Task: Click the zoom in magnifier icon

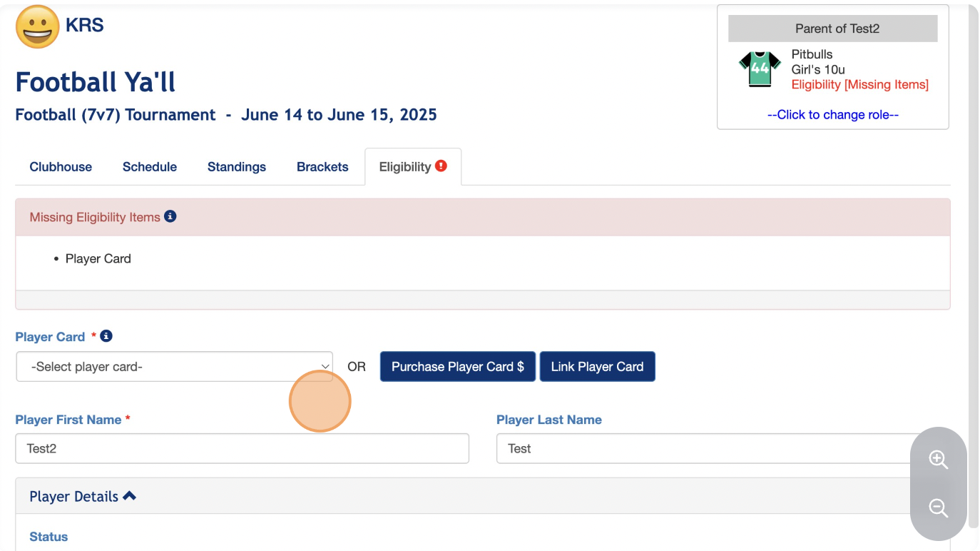Action: coord(938,460)
